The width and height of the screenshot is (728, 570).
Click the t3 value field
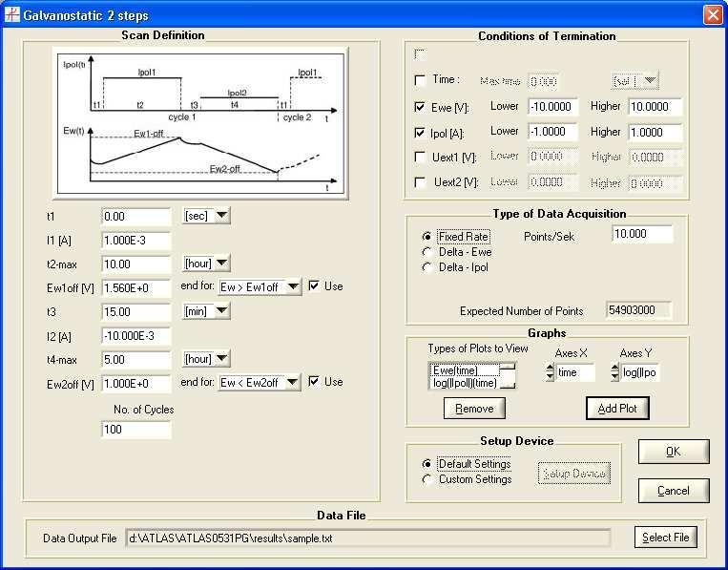tap(136, 312)
